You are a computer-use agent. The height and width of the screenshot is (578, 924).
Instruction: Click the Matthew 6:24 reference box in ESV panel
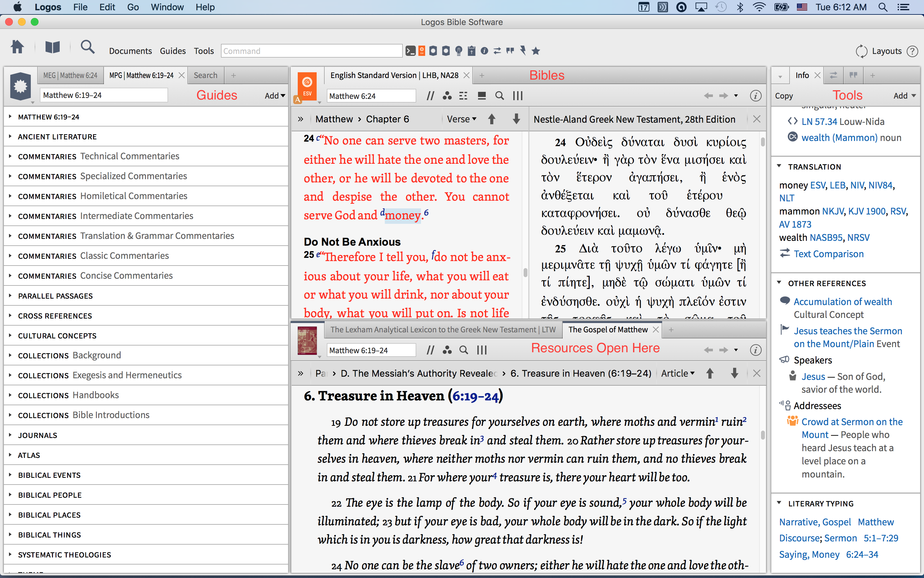point(371,96)
